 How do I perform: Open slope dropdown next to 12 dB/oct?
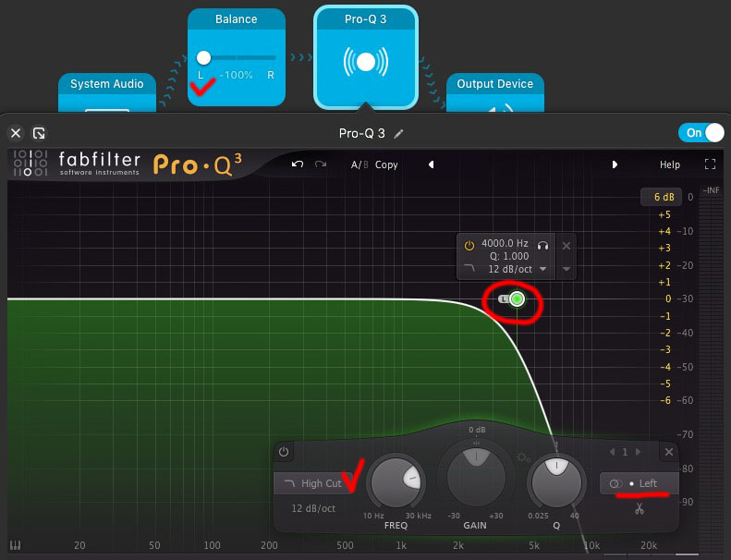(543, 269)
